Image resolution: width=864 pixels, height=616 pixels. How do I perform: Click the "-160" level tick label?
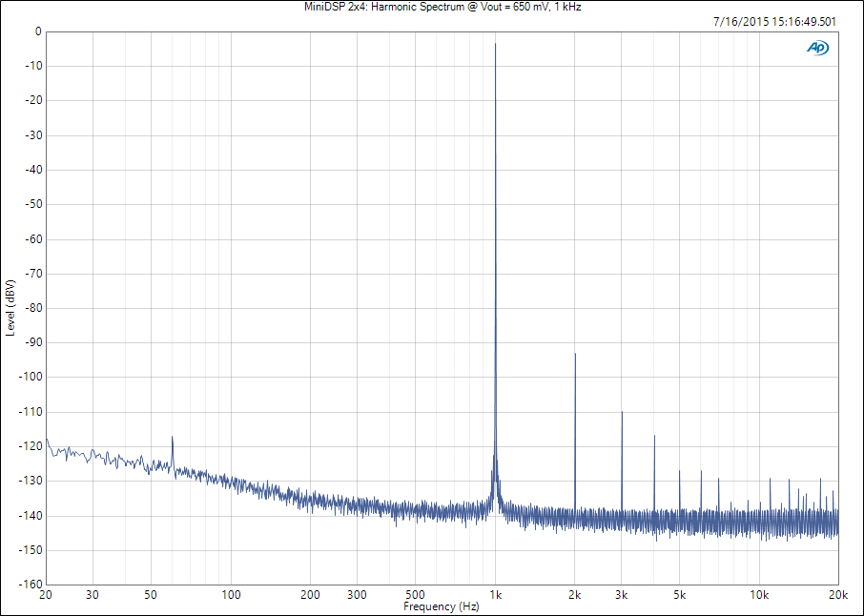[x=31, y=585]
